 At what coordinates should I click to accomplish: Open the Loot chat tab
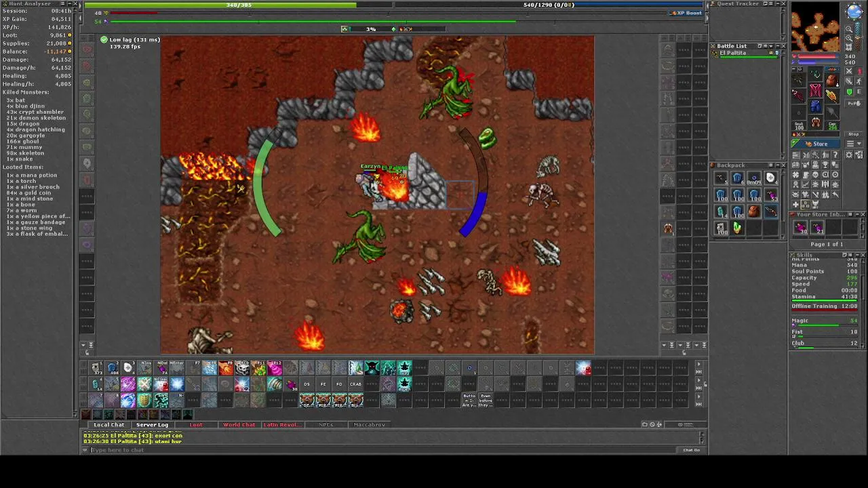(x=196, y=425)
